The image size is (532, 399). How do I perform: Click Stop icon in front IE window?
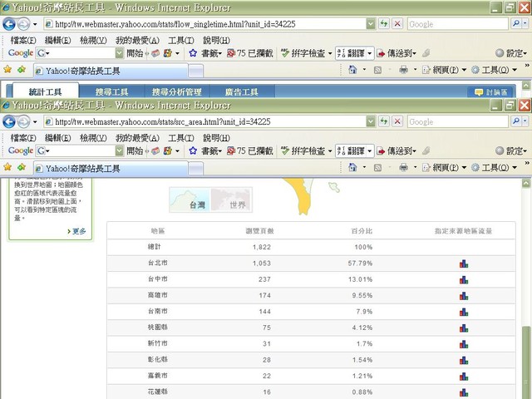397,121
